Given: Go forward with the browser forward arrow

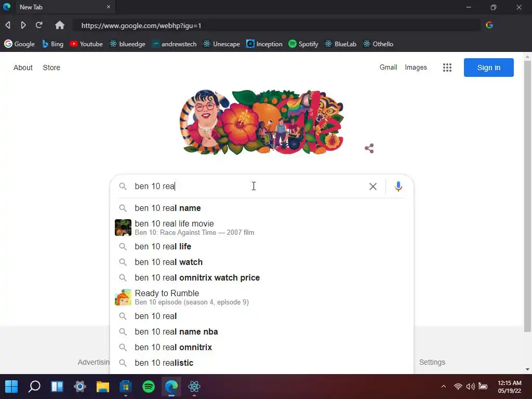Looking at the screenshot, I should tap(23, 25).
